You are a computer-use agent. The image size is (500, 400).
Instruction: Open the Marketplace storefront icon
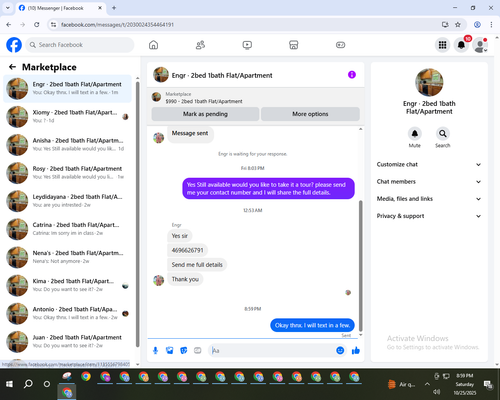294,45
